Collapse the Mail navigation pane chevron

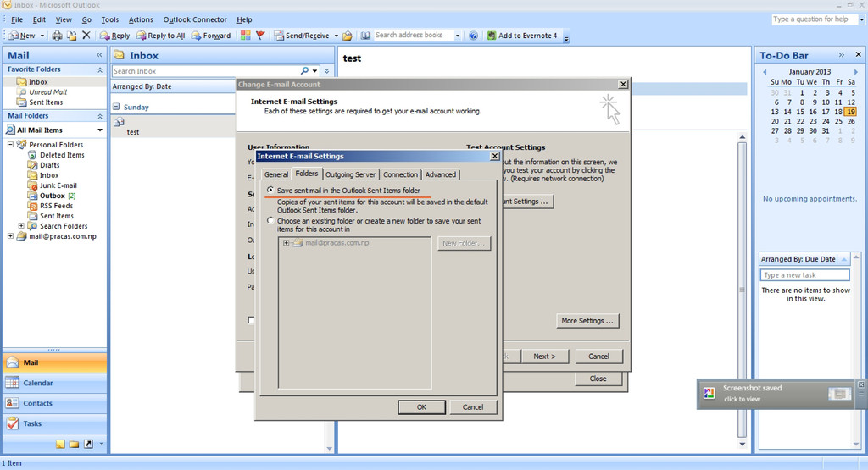pos(99,55)
